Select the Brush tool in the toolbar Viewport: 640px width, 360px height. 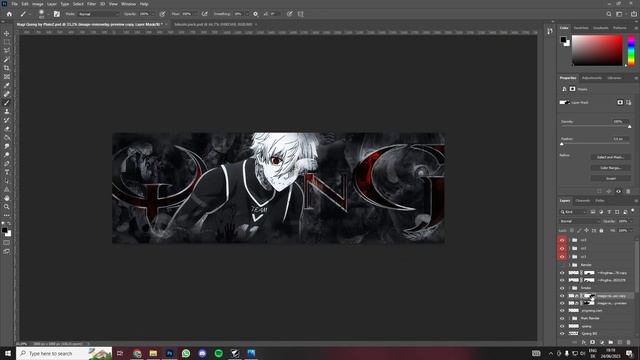click(x=7, y=103)
